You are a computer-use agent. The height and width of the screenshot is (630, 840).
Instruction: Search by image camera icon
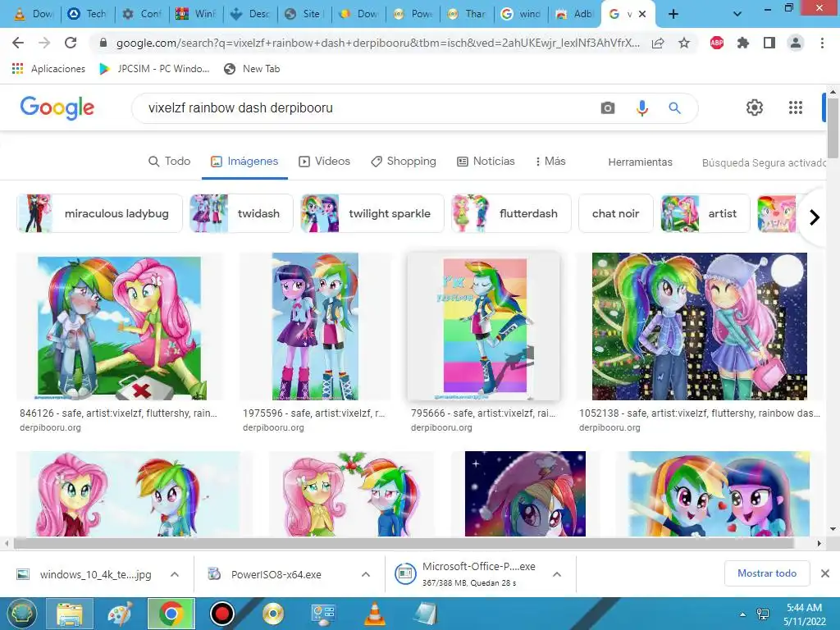pyautogui.click(x=608, y=108)
